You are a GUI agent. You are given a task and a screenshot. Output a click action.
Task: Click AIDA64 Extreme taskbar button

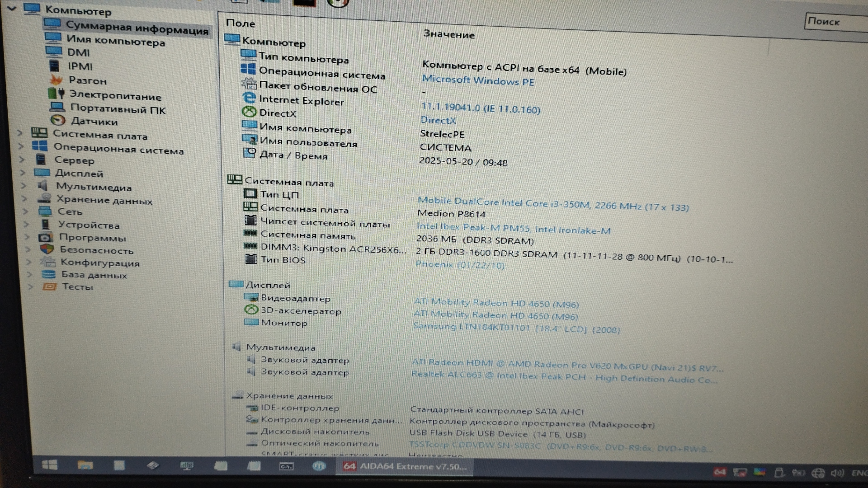[x=404, y=466]
